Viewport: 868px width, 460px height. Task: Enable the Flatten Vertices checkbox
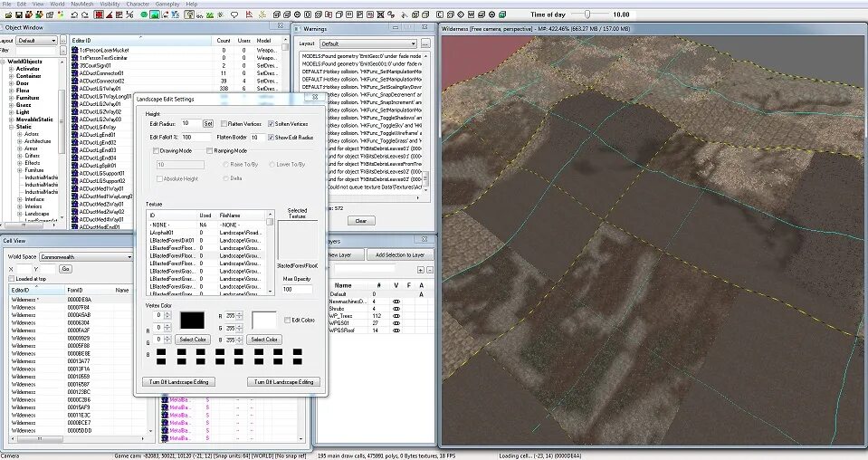224,123
